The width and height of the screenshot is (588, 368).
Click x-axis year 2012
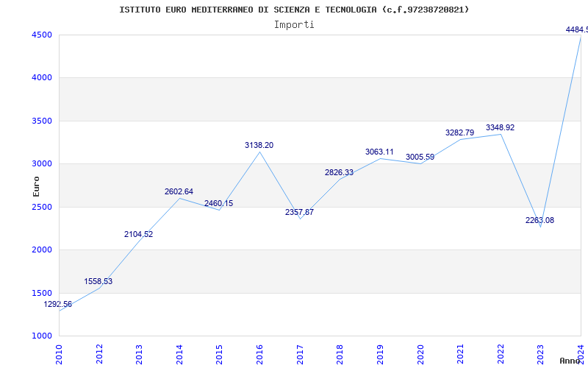click(x=99, y=354)
